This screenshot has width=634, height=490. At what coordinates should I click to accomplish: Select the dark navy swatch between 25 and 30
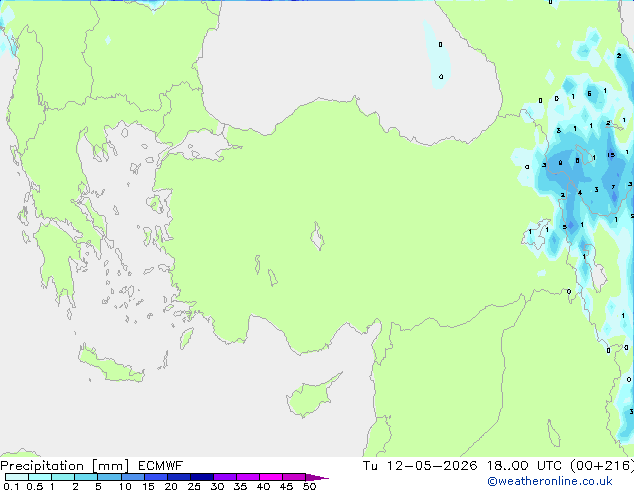pos(201,477)
